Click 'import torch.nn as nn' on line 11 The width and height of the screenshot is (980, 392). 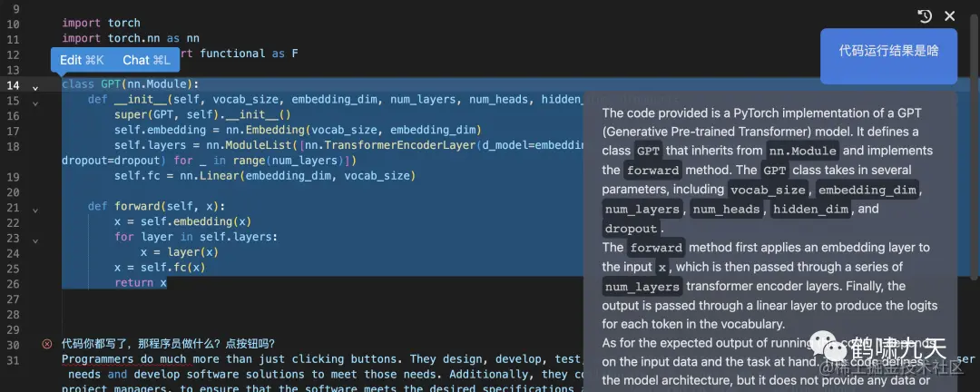131,38
